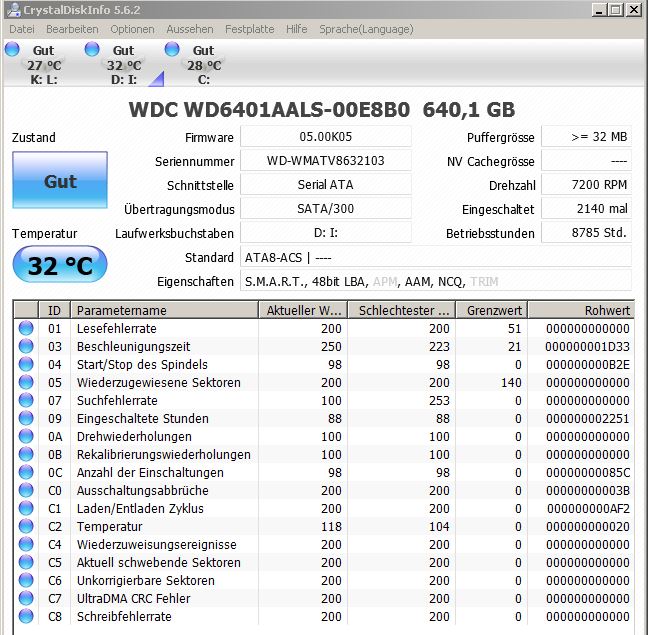Viewport: 648px width, 635px height.
Task: Click the Aktueller W... column header
Action: pyautogui.click(x=303, y=310)
